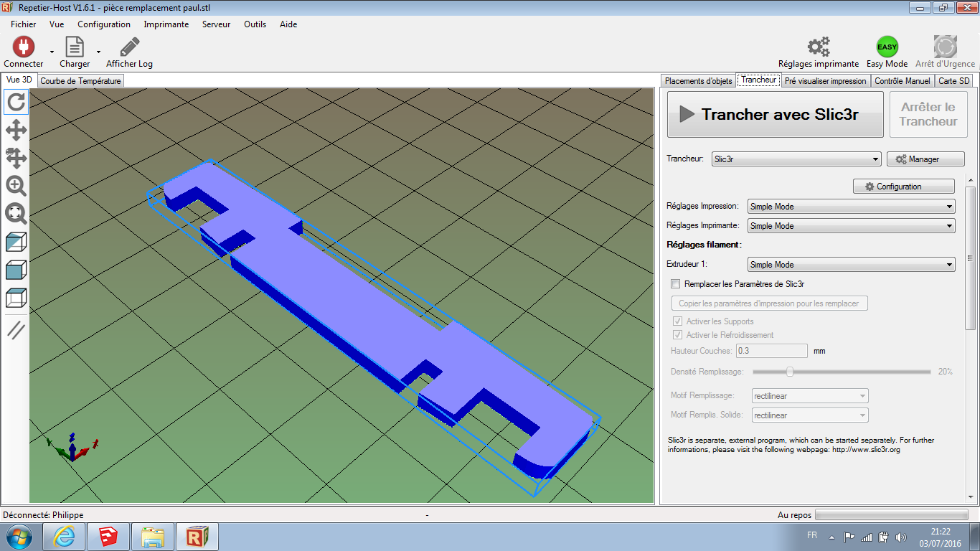Enable the Remplacer les Paramètres de Slic3r checkbox
The width and height of the screenshot is (980, 551).
pyautogui.click(x=675, y=284)
